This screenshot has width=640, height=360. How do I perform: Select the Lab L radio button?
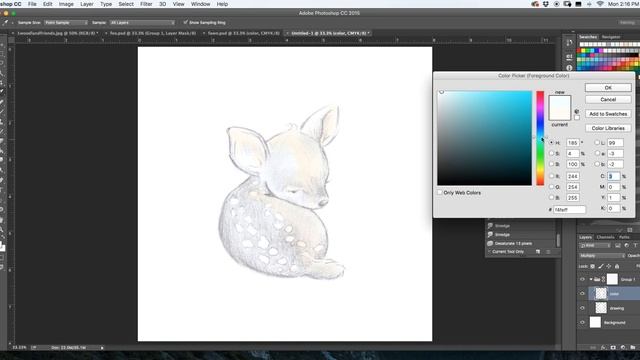point(597,142)
